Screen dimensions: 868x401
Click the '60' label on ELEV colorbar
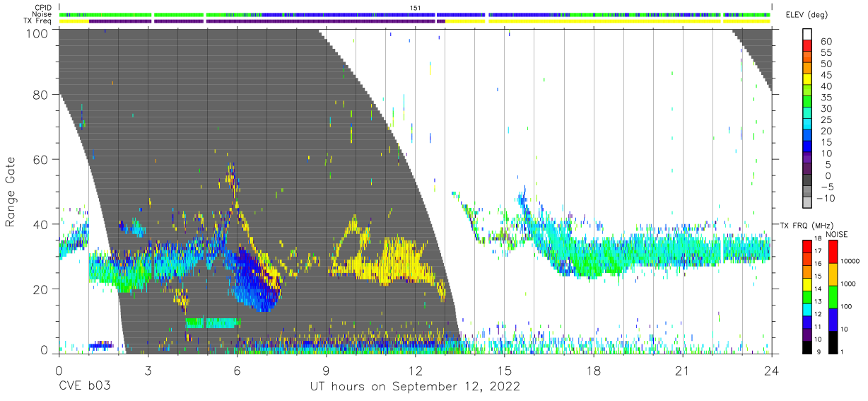825,40
